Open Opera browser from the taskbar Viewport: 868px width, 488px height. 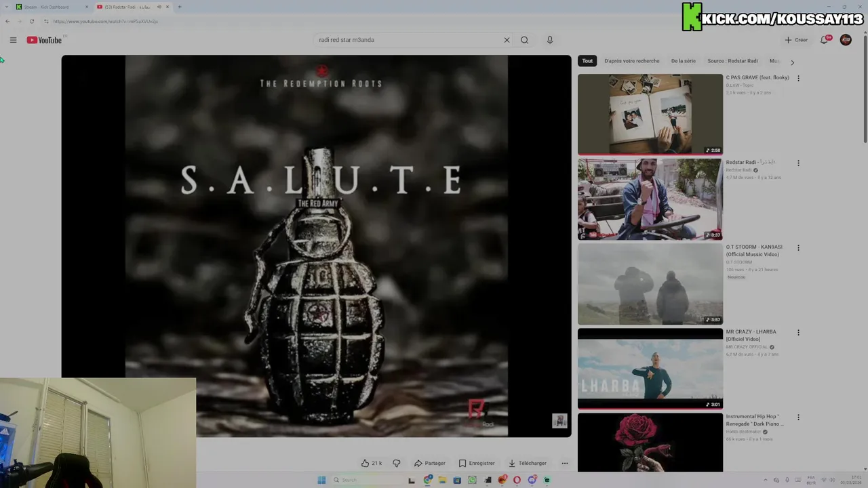click(x=517, y=480)
